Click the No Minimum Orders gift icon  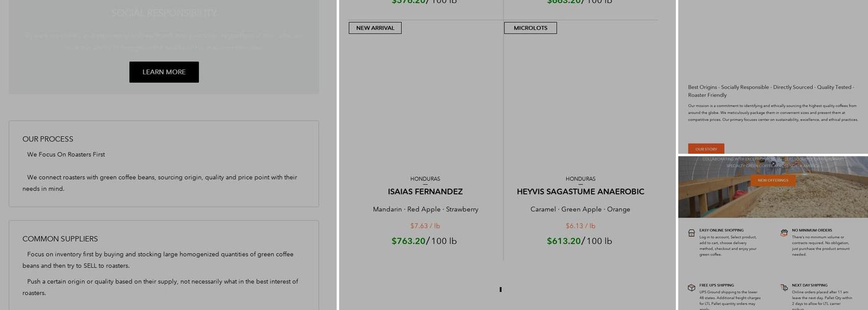[x=784, y=233]
